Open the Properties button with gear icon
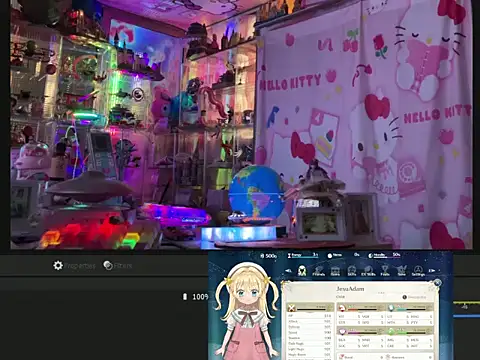This screenshot has height=360, width=480. (74, 266)
